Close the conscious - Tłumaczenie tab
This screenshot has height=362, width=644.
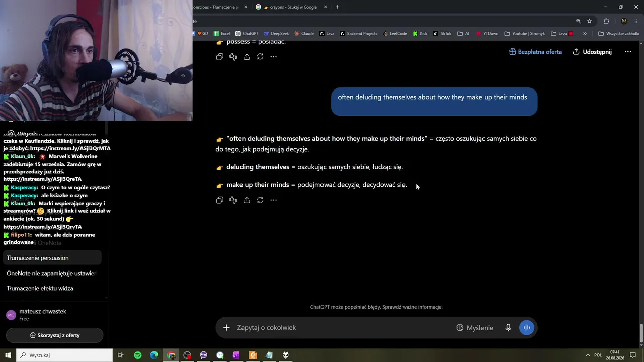coord(246,7)
